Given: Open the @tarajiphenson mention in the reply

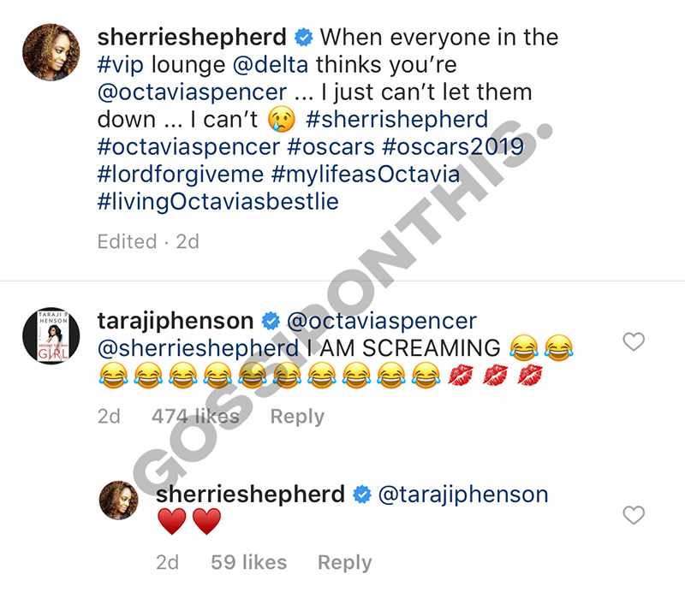Looking at the screenshot, I should click(x=463, y=495).
